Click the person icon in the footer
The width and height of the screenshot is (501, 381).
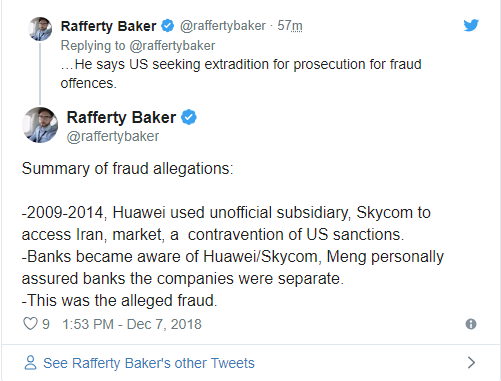(30, 363)
